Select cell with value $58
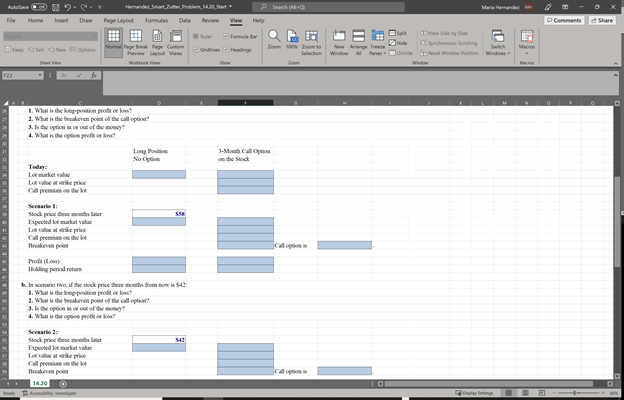This screenshot has height=400, width=624. point(159,214)
